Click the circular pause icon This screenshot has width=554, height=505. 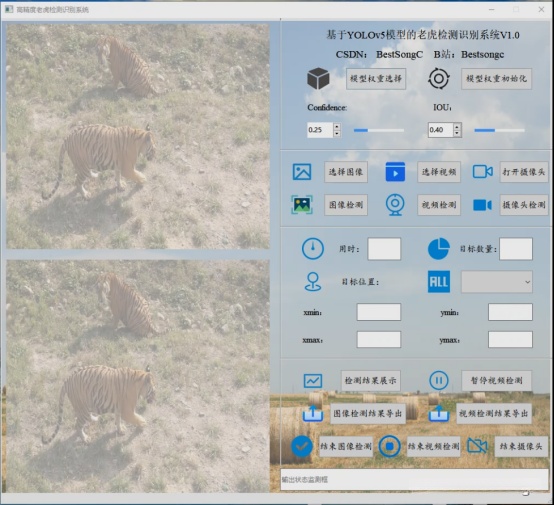(439, 381)
